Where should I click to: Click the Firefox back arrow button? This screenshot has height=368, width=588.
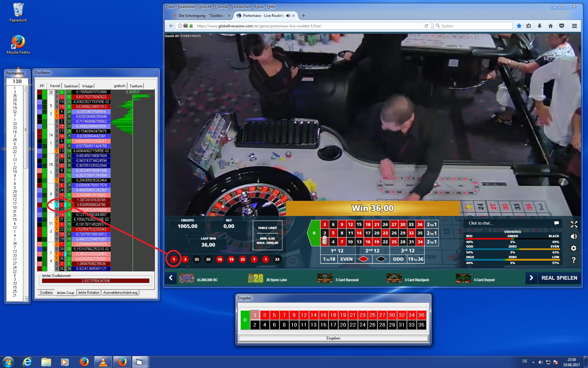(171, 26)
